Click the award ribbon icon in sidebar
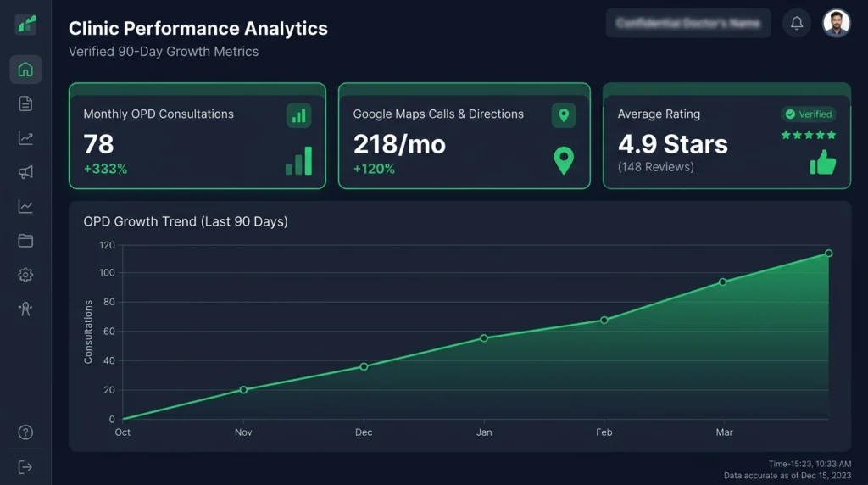This screenshot has width=868, height=485. coord(25,309)
